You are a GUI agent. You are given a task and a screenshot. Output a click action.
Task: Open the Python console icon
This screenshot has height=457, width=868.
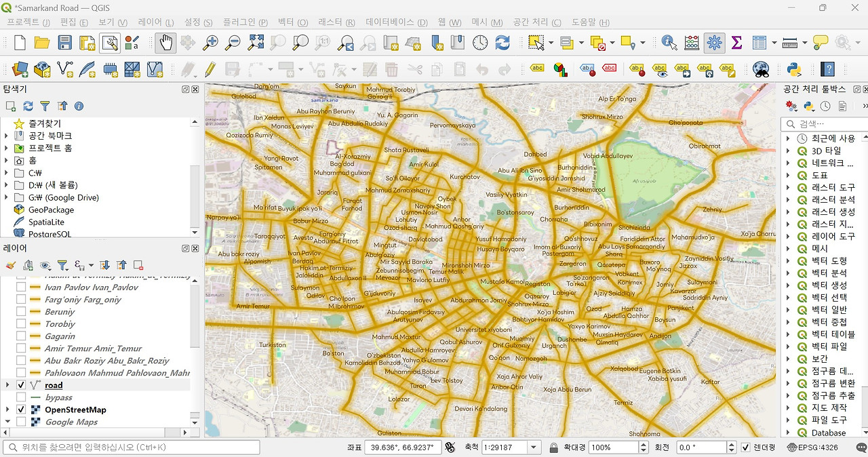pyautogui.click(x=794, y=68)
